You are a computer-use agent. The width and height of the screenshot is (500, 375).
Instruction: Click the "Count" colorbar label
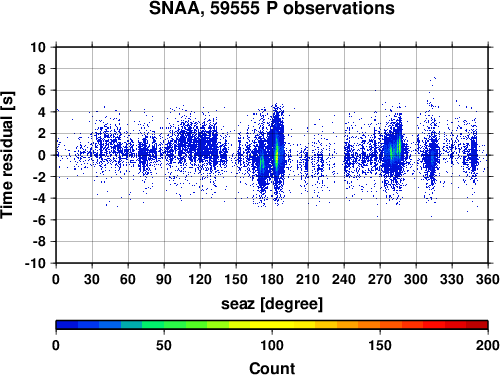(x=272, y=368)
